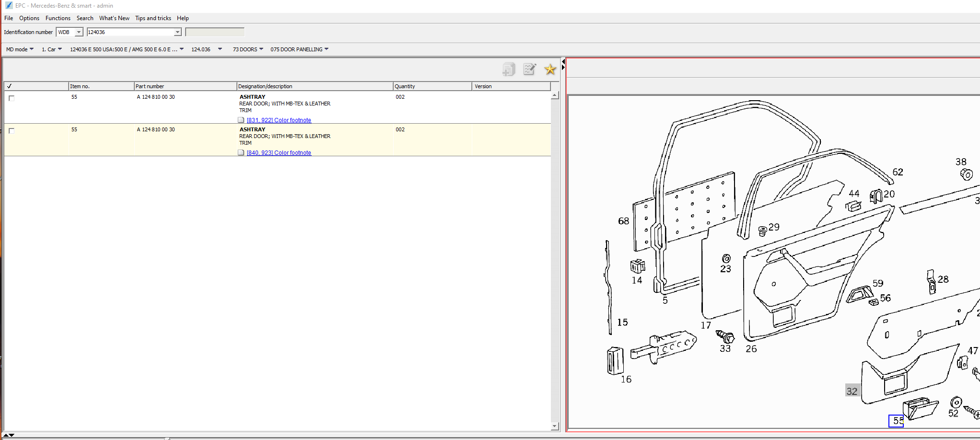Click callout 28 in the diagram
980x440 pixels.
943,279
